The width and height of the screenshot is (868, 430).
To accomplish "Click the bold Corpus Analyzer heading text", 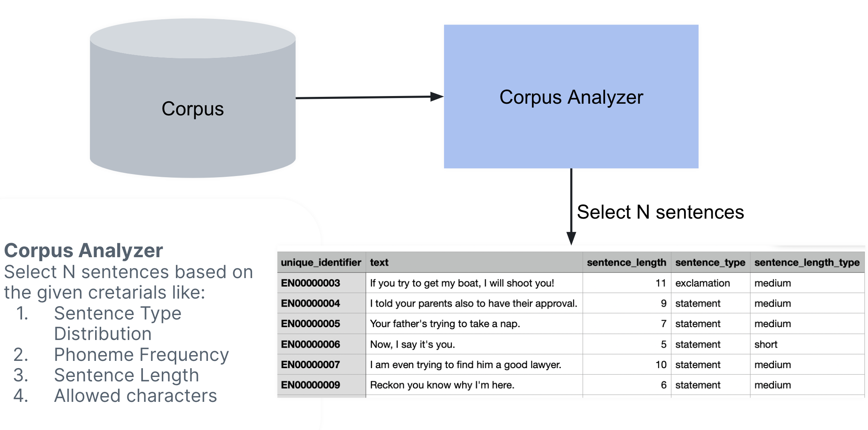I will (x=84, y=251).
